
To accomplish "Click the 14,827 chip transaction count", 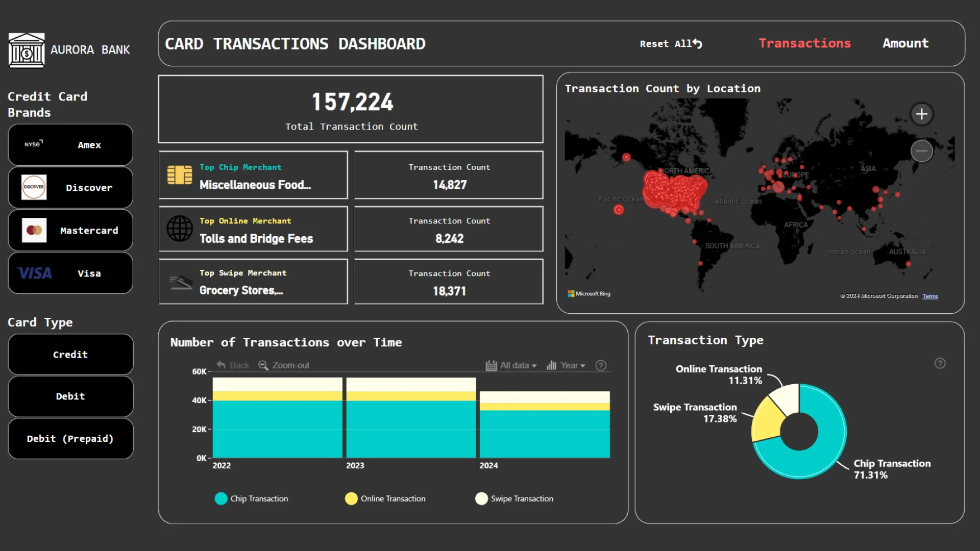I will point(450,185).
